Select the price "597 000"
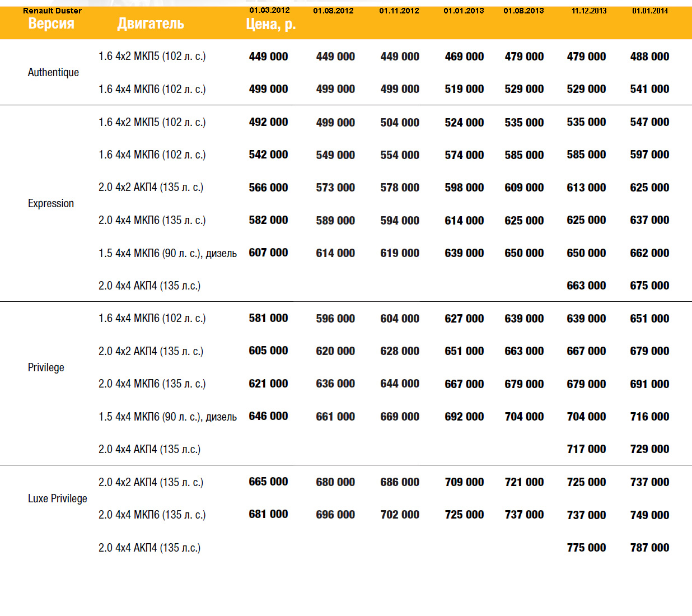 pos(649,155)
